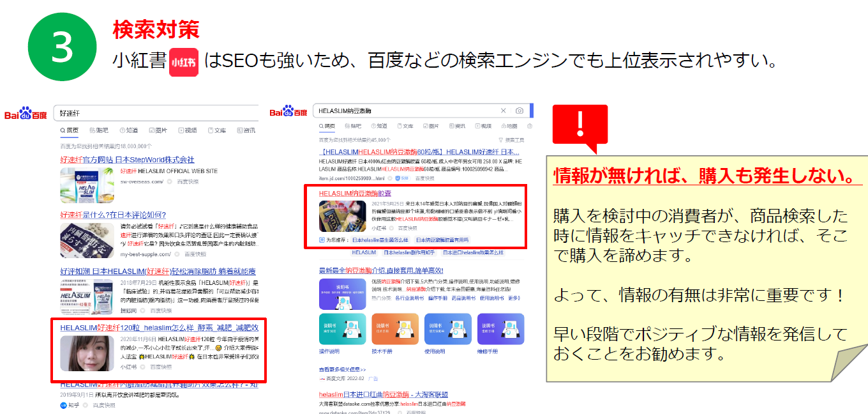Open the HELASLIM纳豆激酶胶囊 result title

[355, 193]
